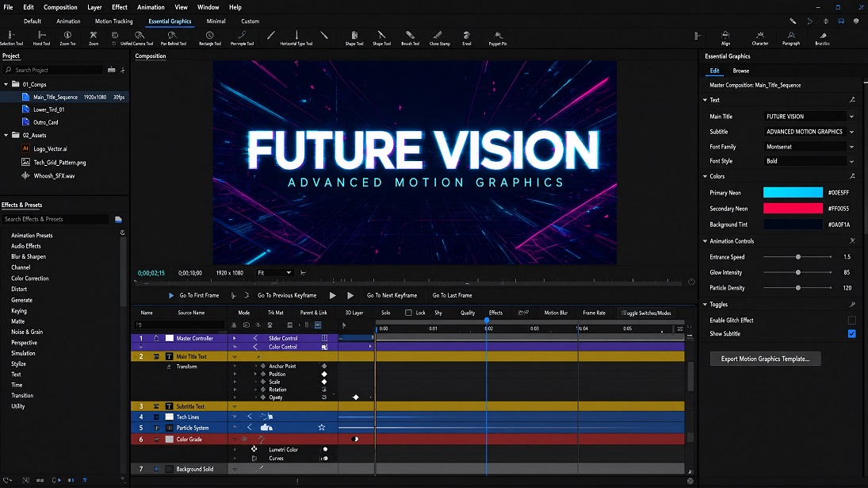This screenshot has height=488, width=868.
Task: Select the Hand Tool in toolbar
Action: [41, 37]
